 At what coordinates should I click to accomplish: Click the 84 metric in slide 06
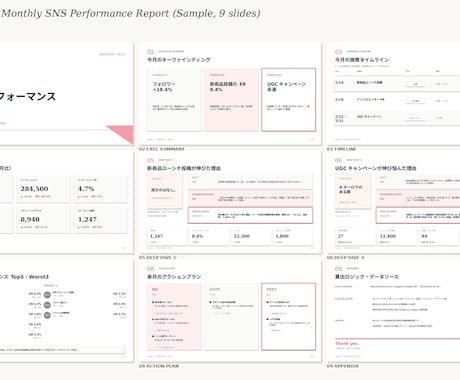[x=424, y=236]
